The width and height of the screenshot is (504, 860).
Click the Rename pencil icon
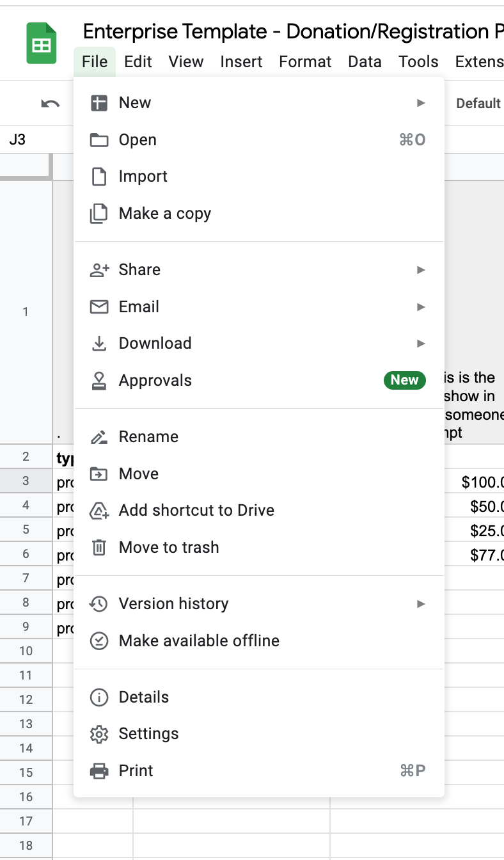pyautogui.click(x=99, y=437)
